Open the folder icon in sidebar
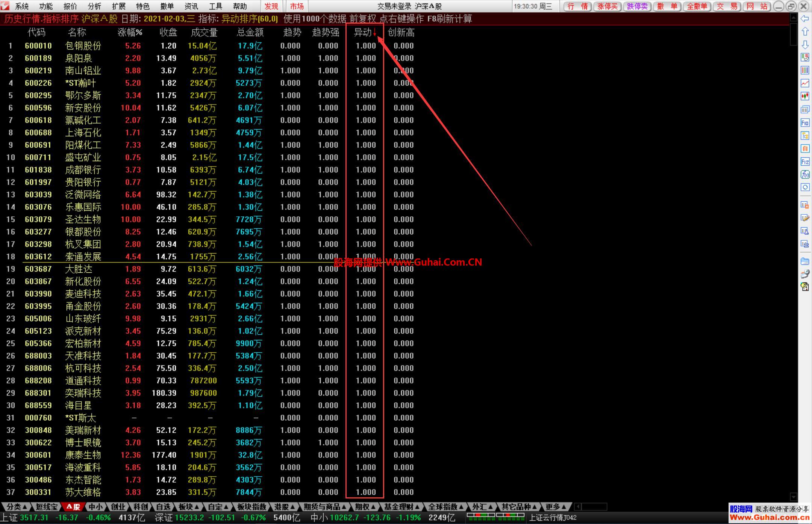 [805, 261]
